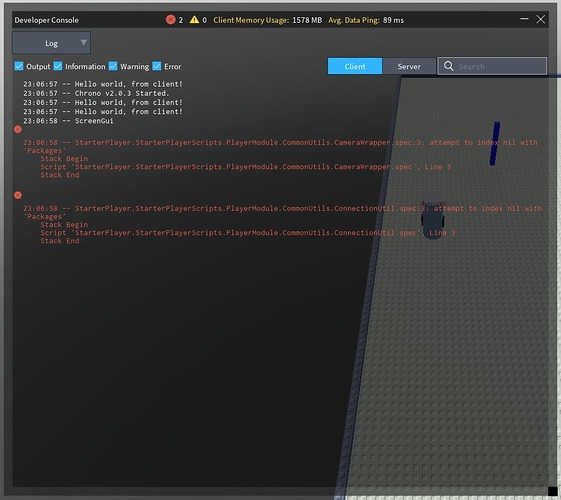Click the first 'Hello world, from client!' line
The image size is (561, 500).
coord(103,84)
